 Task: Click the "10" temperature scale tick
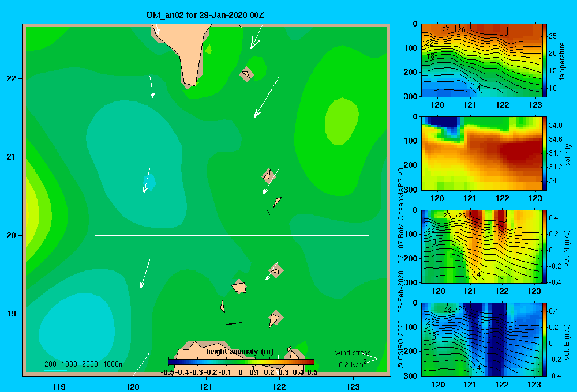[x=553, y=88]
